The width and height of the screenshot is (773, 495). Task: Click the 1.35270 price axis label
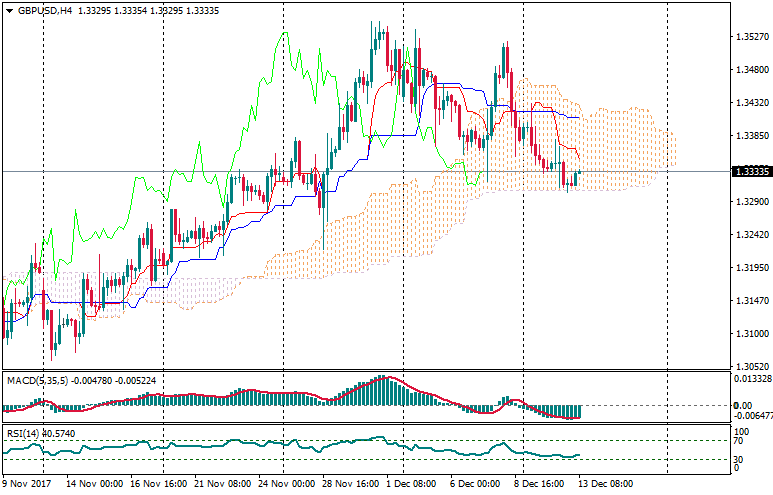tap(750, 37)
